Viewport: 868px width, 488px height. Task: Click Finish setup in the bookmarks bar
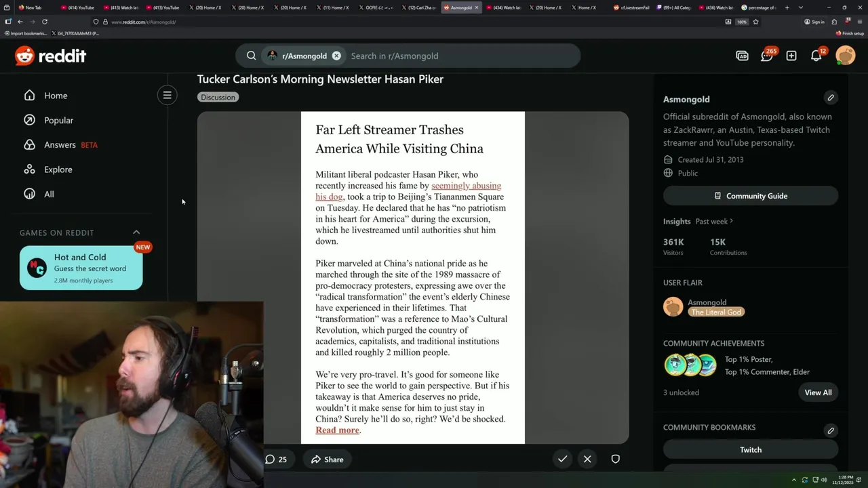(850, 33)
